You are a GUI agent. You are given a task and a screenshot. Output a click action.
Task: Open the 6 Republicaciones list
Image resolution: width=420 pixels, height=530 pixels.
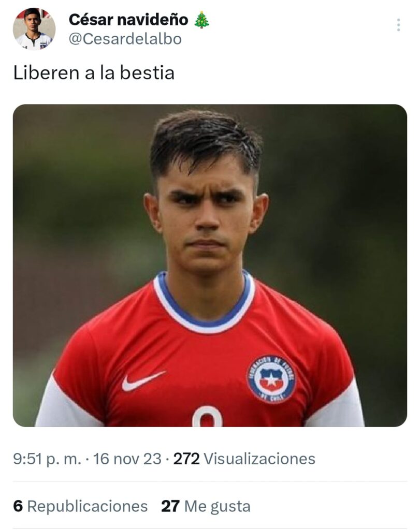point(80,506)
